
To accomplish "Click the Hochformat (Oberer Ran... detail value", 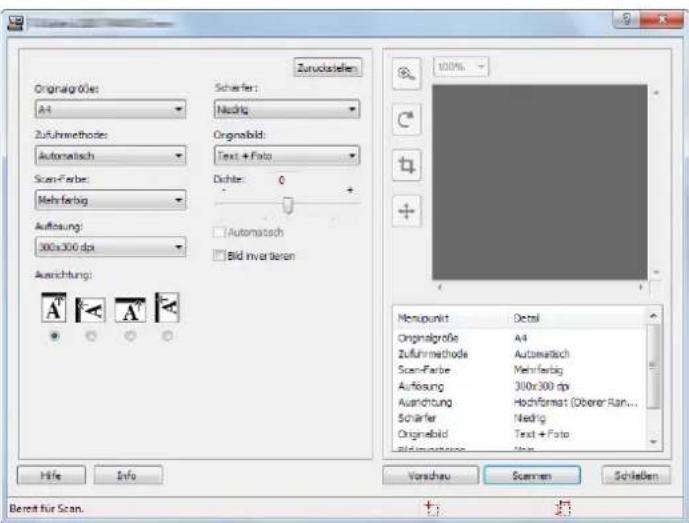I will pyautogui.click(x=576, y=402).
